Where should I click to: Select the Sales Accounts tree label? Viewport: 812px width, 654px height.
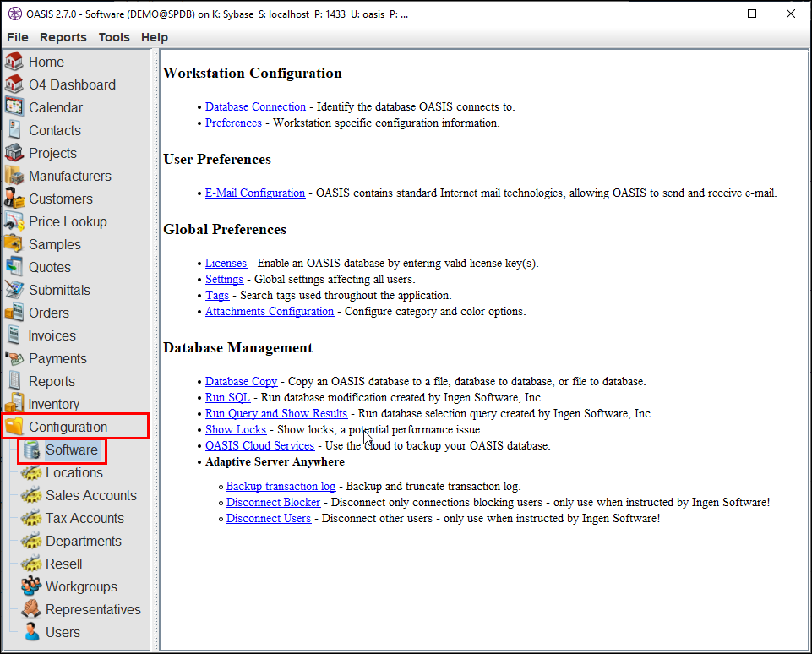[91, 495]
